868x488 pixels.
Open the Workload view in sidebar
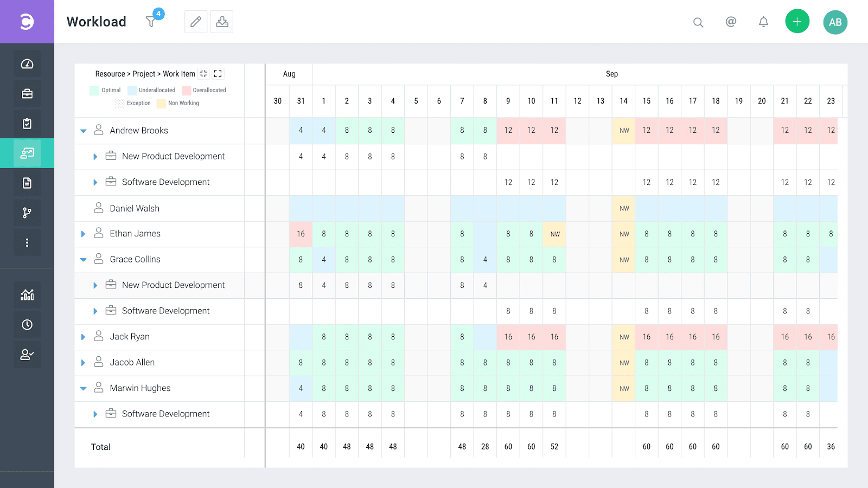click(27, 153)
